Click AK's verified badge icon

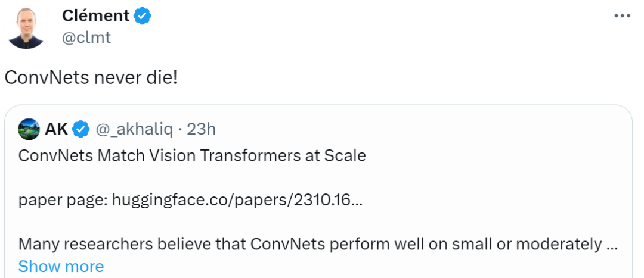81,128
